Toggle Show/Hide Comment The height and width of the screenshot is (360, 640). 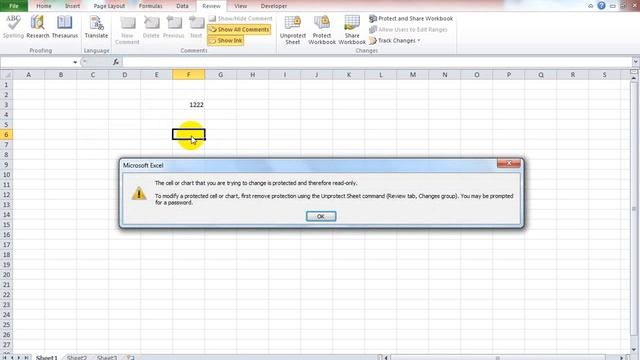[x=240, y=18]
